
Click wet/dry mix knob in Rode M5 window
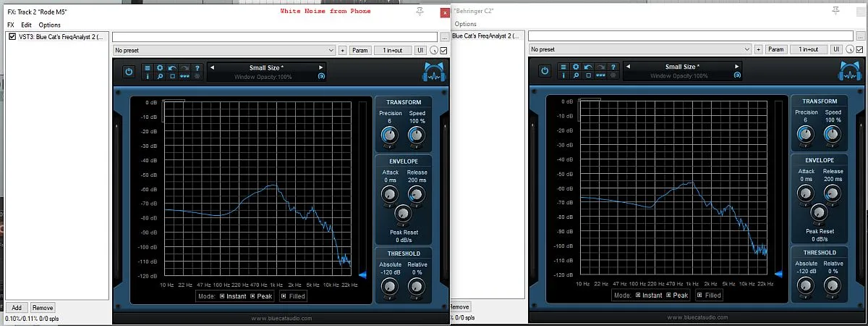click(x=434, y=51)
